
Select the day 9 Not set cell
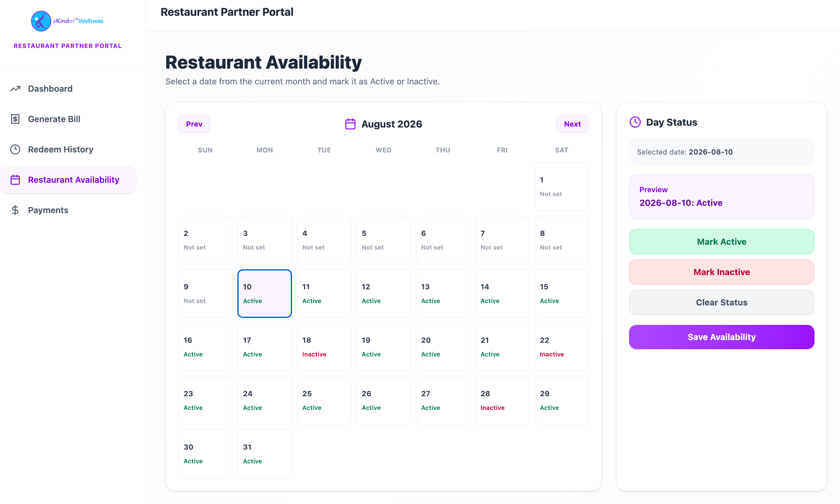(x=205, y=293)
